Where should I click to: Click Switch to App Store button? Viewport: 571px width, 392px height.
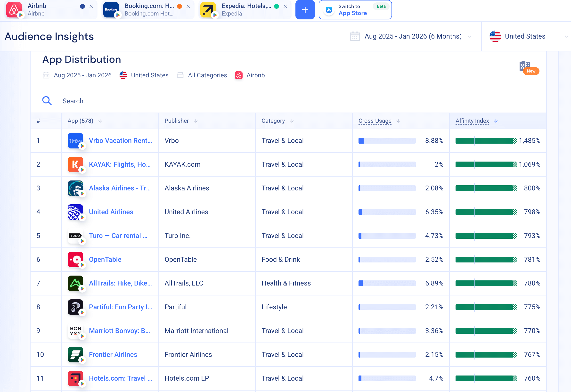(355, 10)
